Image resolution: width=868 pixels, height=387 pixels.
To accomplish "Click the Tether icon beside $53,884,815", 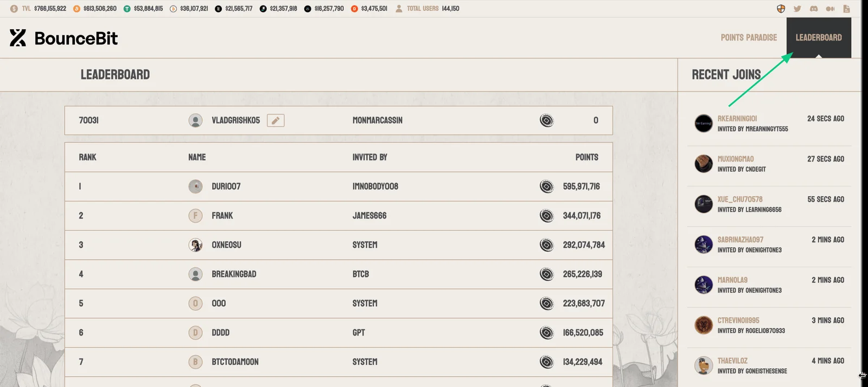I will tap(127, 9).
